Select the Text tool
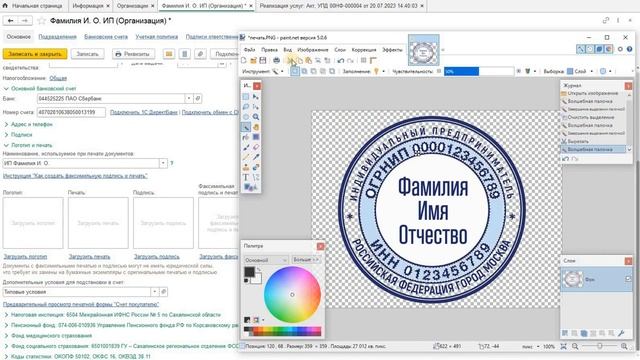This screenshot has width=640, height=360. (x=246, y=178)
